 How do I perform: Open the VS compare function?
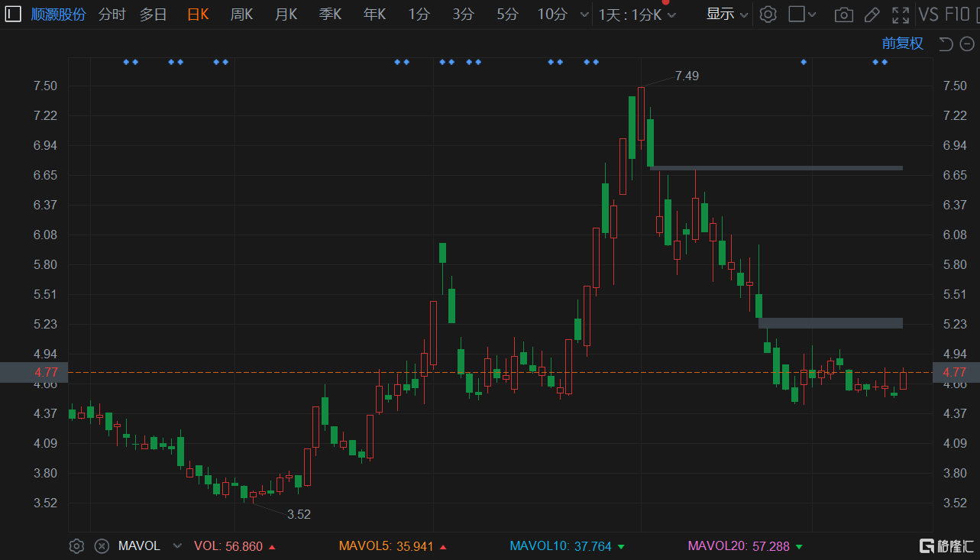(x=928, y=14)
